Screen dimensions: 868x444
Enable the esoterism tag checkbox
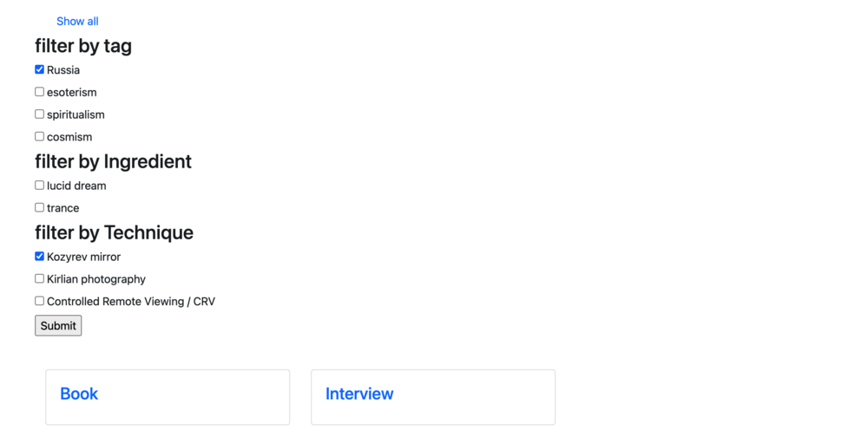point(39,92)
